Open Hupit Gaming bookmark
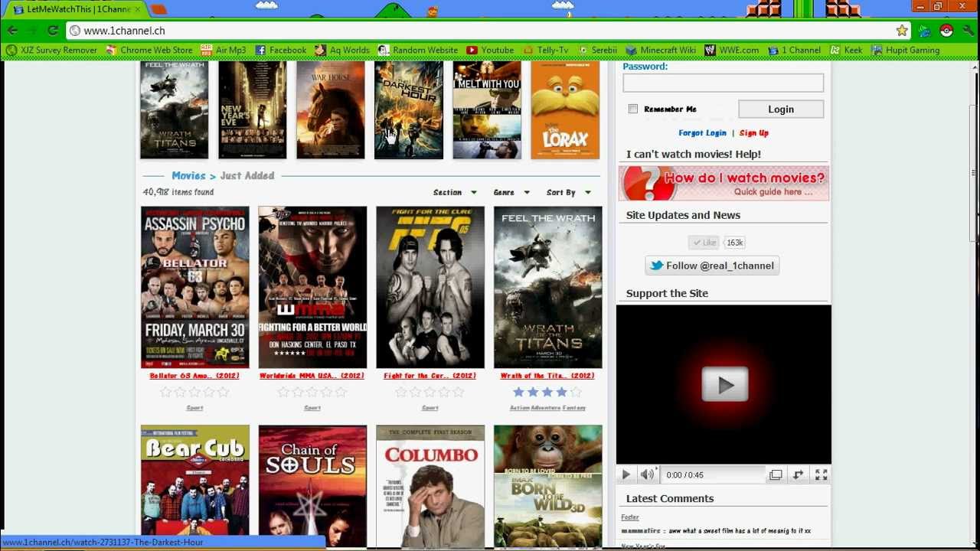The width and height of the screenshot is (980, 551). tap(905, 51)
